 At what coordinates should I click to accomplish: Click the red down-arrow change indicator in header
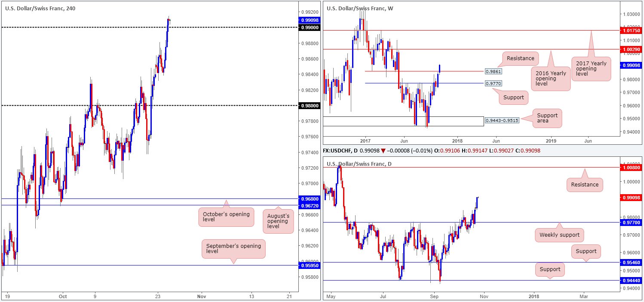tap(383, 151)
